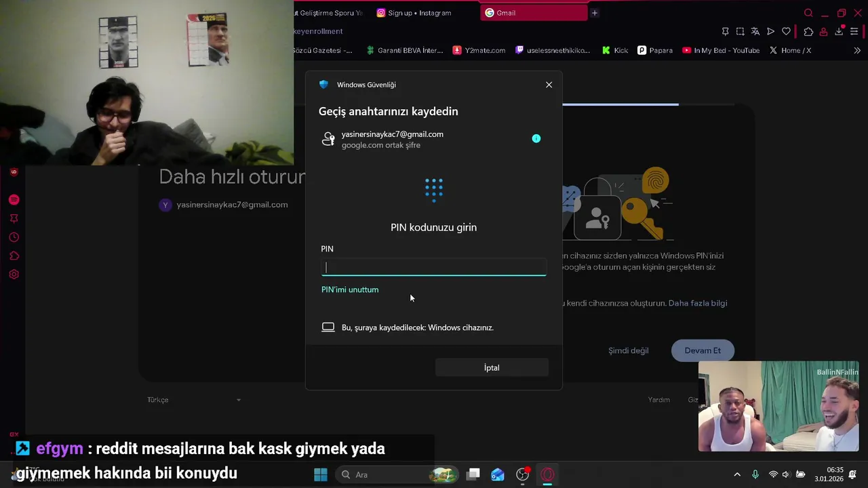
Task: Open the downloads icon
Action: [x=839, y=31]
